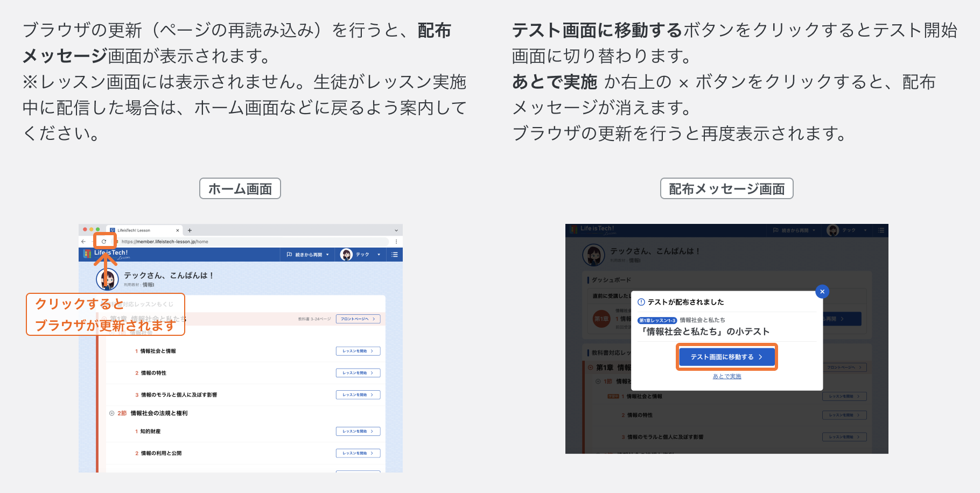980x493 pixels.
Task: Click the 配布メッセージ画面 label box
Action: [727, 188]
